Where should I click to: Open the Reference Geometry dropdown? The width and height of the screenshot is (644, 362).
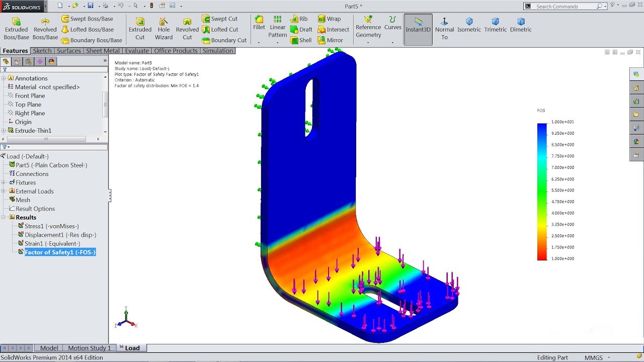(x=368, y=43)
